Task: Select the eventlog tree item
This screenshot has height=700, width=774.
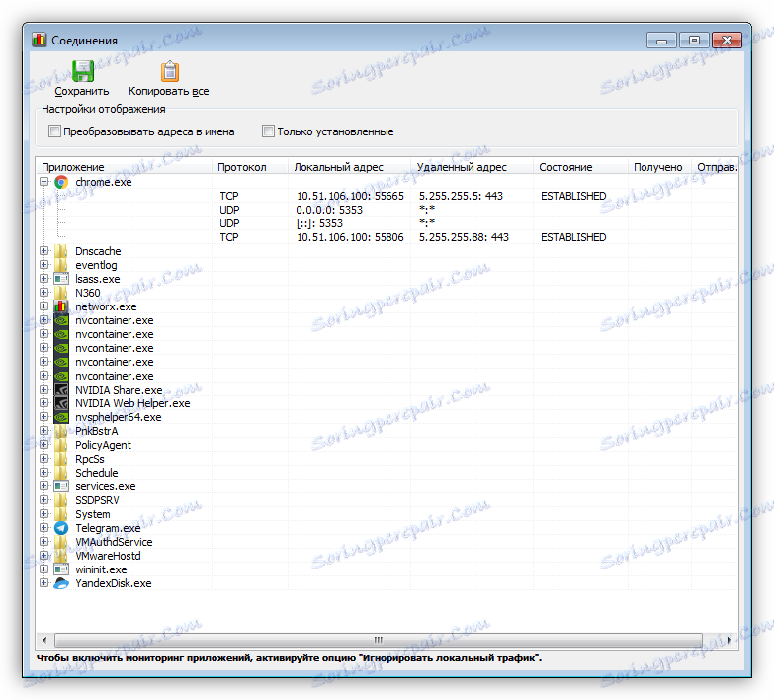Action: click(96, 265)
